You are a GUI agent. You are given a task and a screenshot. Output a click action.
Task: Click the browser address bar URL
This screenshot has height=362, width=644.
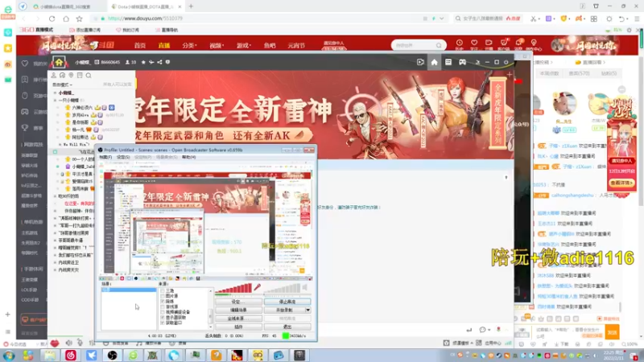[145, 19]
